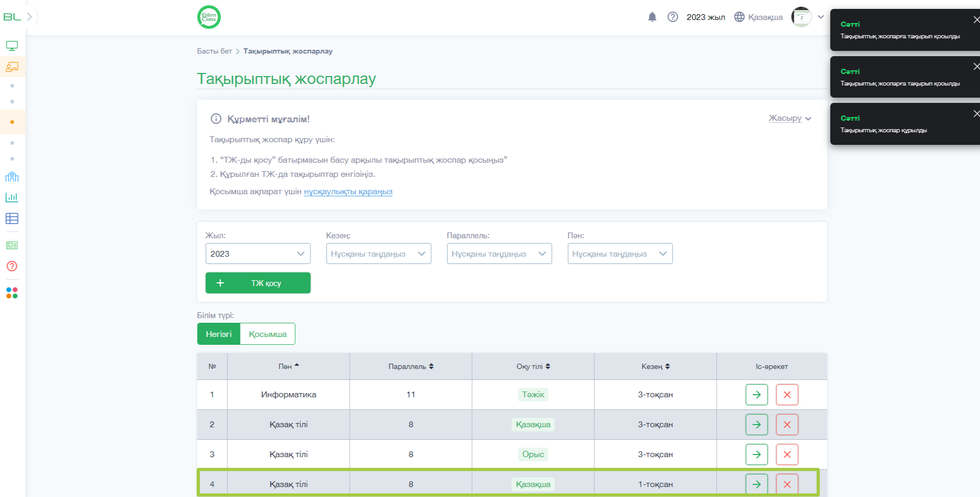
Task: Click the Орыс language tag
Action: pos(533,454)
